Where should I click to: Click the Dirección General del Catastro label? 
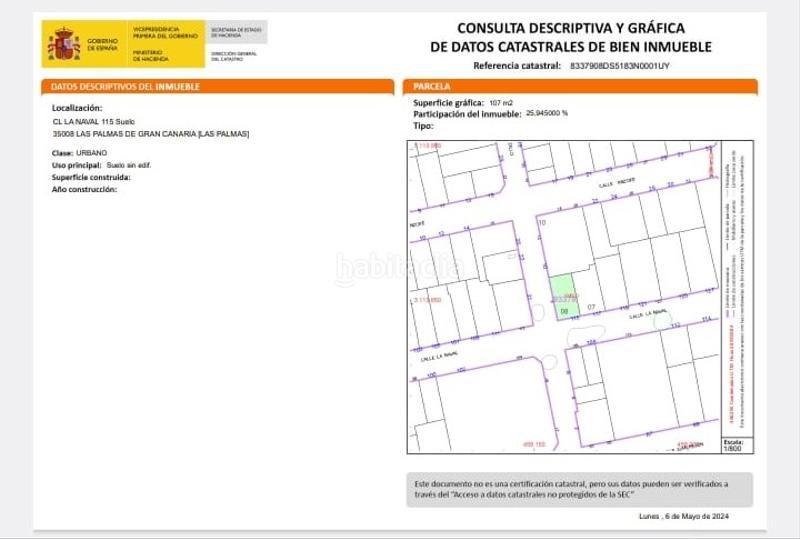coord(234,56)
